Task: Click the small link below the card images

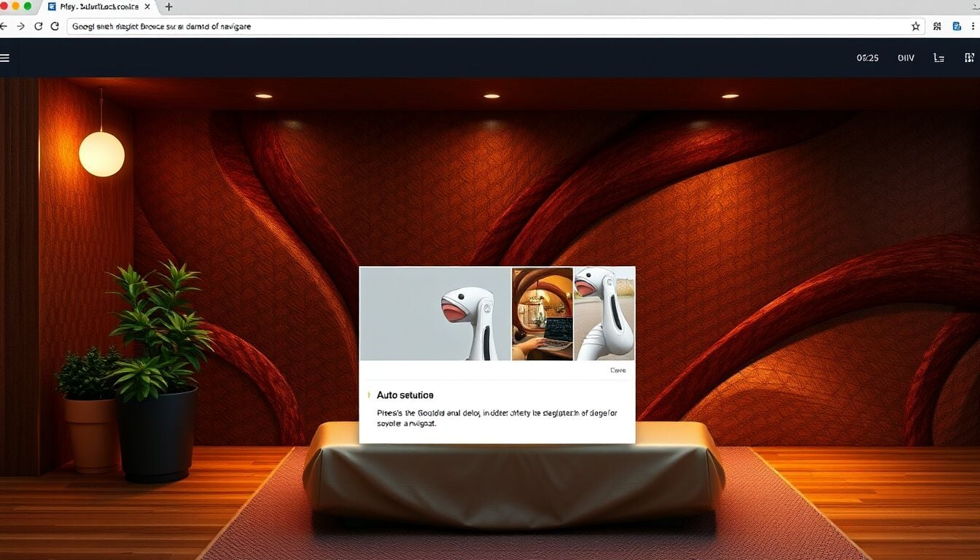Action: pos(618,370)
